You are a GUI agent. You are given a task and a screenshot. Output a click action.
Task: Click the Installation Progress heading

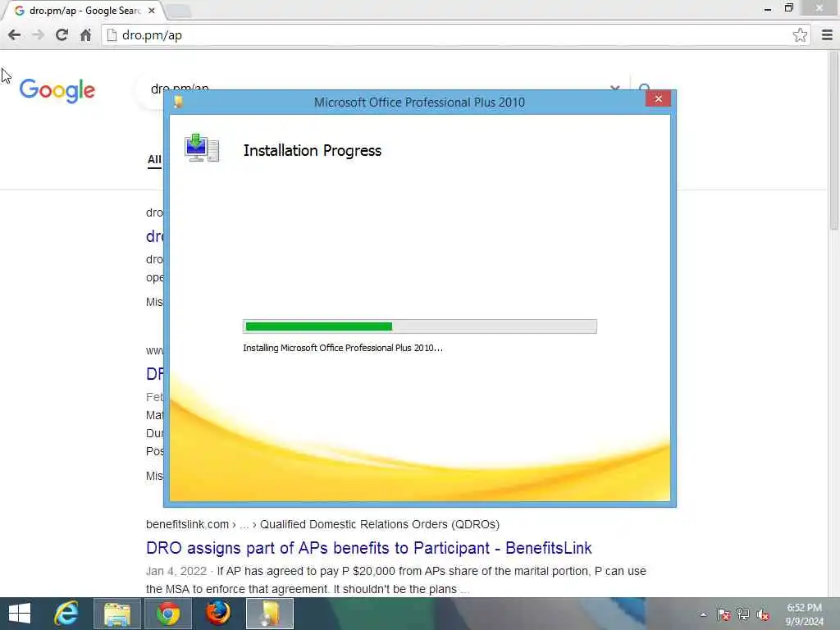(x=313, y=151)
